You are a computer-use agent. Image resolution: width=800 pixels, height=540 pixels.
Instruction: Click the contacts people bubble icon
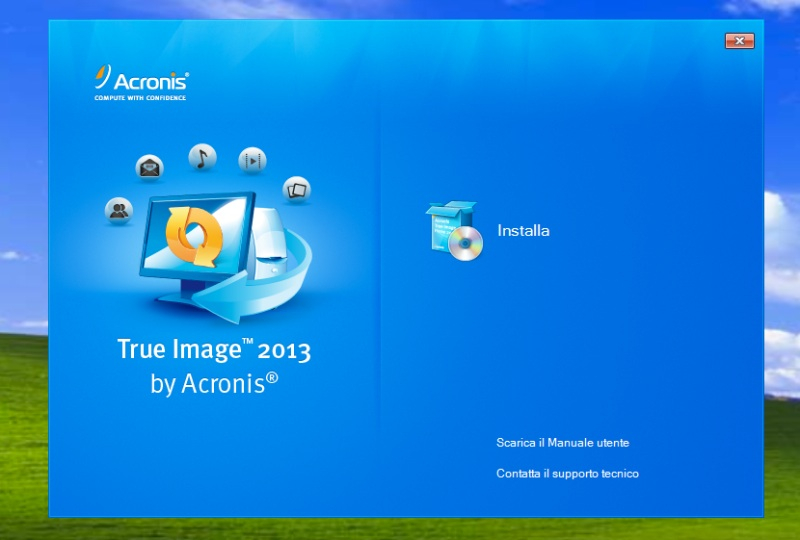(x=119, y=210)
